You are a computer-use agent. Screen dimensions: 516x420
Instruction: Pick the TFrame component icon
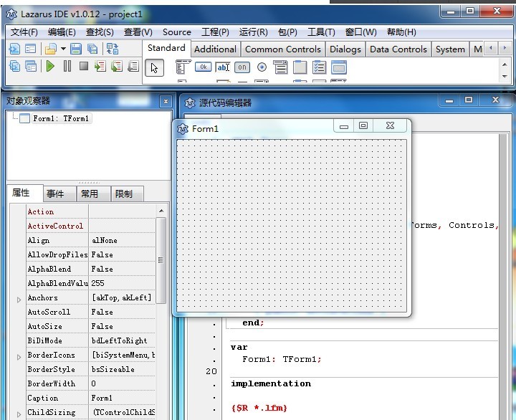pyautogui.click(x=339, y=67)
